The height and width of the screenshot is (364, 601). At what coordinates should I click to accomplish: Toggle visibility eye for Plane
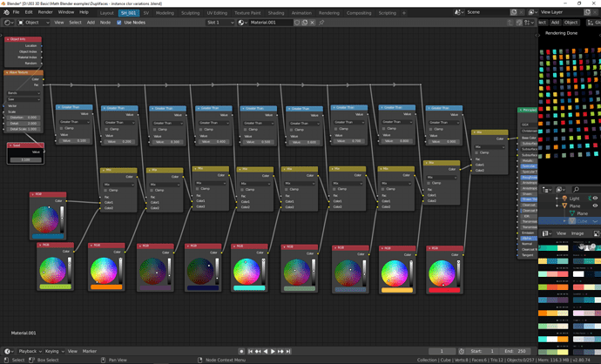coord(595,206)
